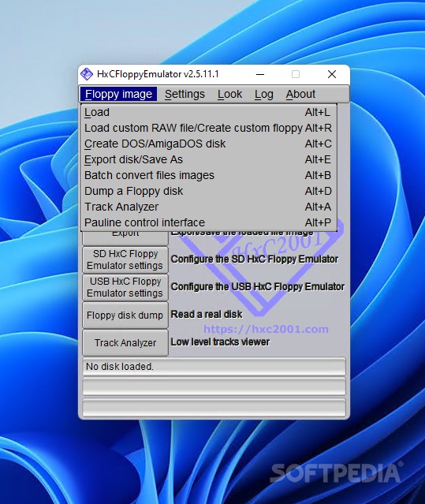Click the Track Analyzer button
425x504 pixels.
(x=125, y=342)
